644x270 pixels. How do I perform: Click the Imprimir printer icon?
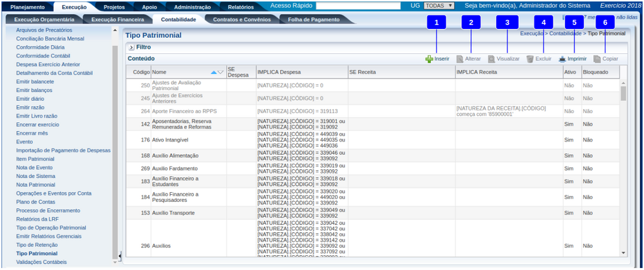(562, 59)
